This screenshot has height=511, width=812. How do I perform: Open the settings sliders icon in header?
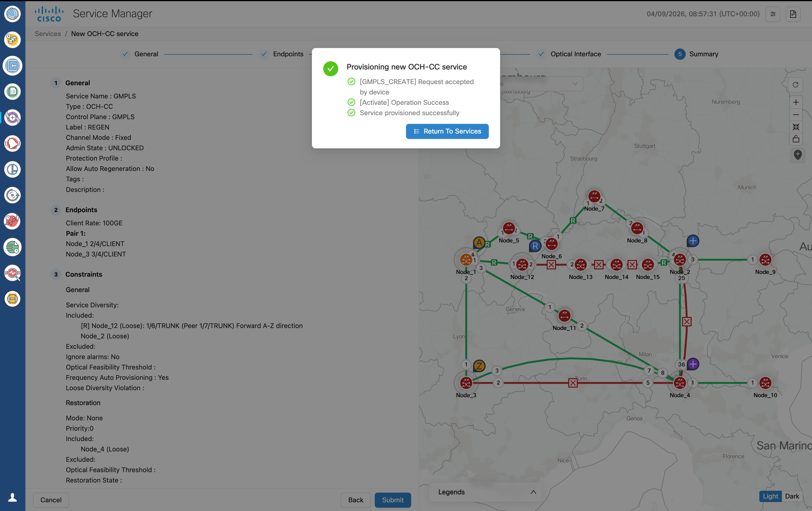[x=772, y=14]
